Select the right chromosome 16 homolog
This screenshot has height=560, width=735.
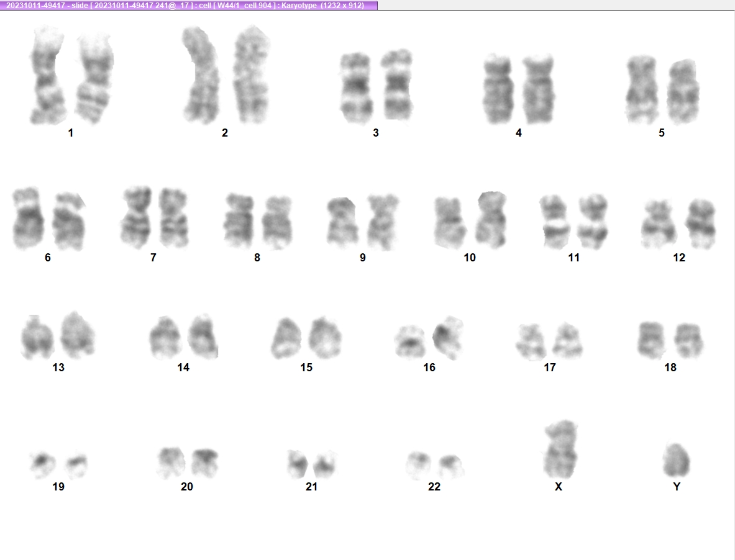(448, 338)
